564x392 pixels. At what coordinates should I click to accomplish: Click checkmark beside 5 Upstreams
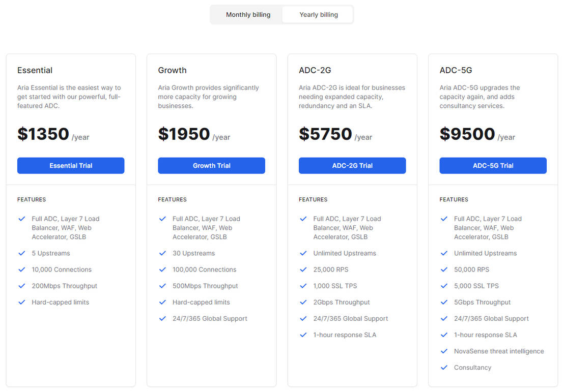click(x=22, y=253)
